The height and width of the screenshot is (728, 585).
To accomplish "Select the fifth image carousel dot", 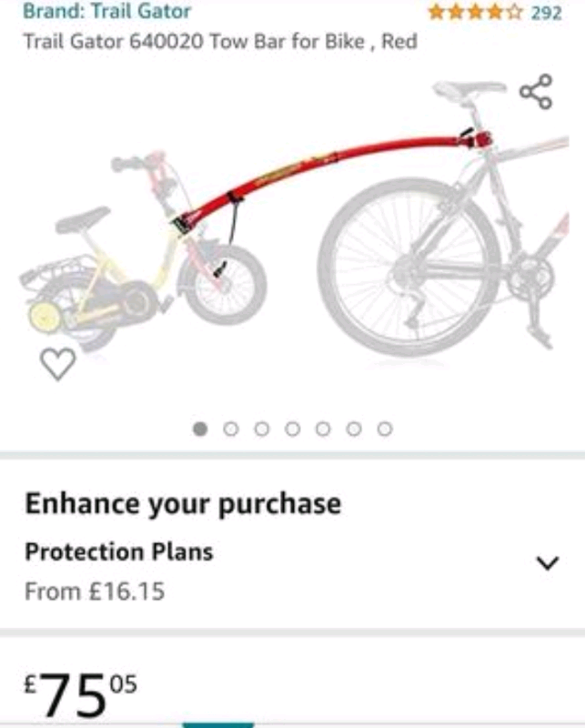I will 323,429.
